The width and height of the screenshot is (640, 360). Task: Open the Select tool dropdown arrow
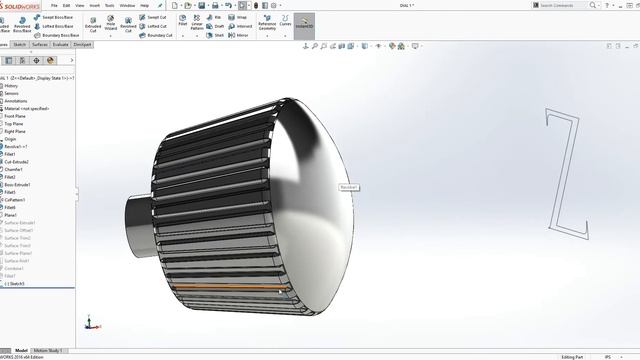[x=249, y=5]
